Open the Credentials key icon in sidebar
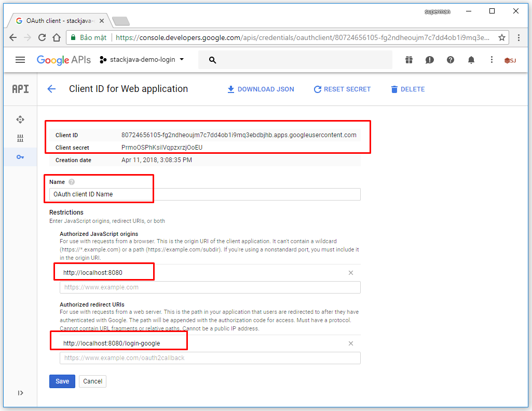The width and height of the screenshot is (532, 411). [20, 156]
